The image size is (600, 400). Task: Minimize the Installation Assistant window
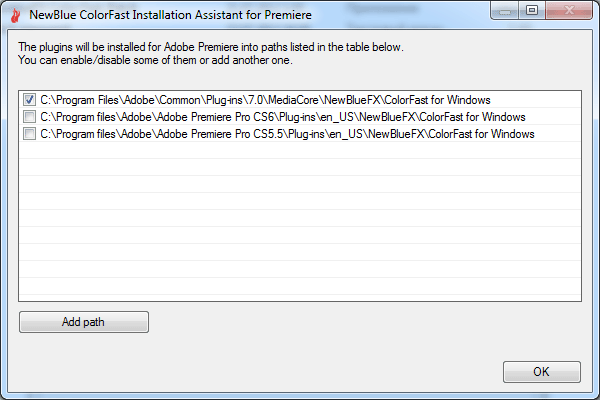tap(505, 11)
